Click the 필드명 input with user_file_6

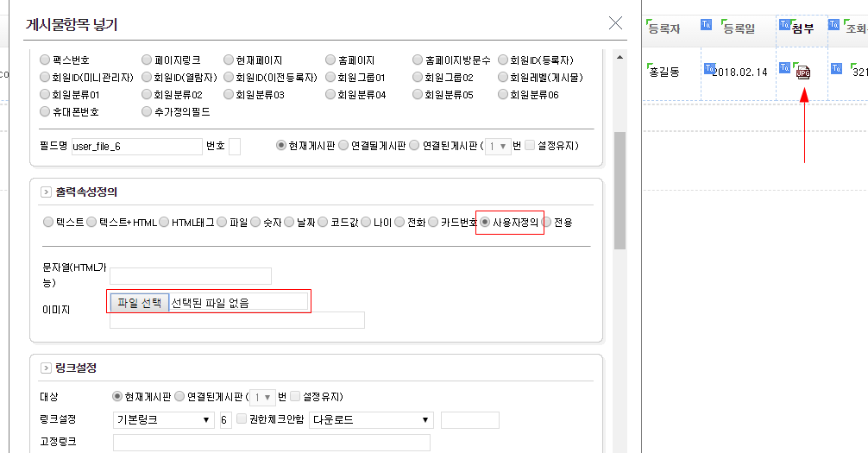pos(136,146)
